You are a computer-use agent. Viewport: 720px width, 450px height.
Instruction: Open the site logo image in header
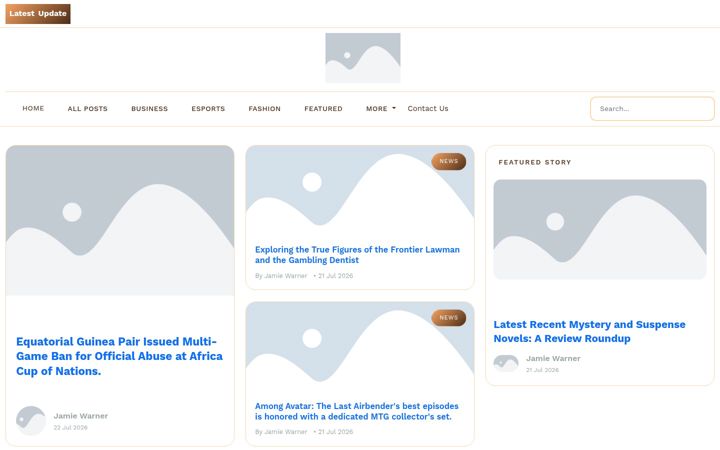(x=363, y=58)
